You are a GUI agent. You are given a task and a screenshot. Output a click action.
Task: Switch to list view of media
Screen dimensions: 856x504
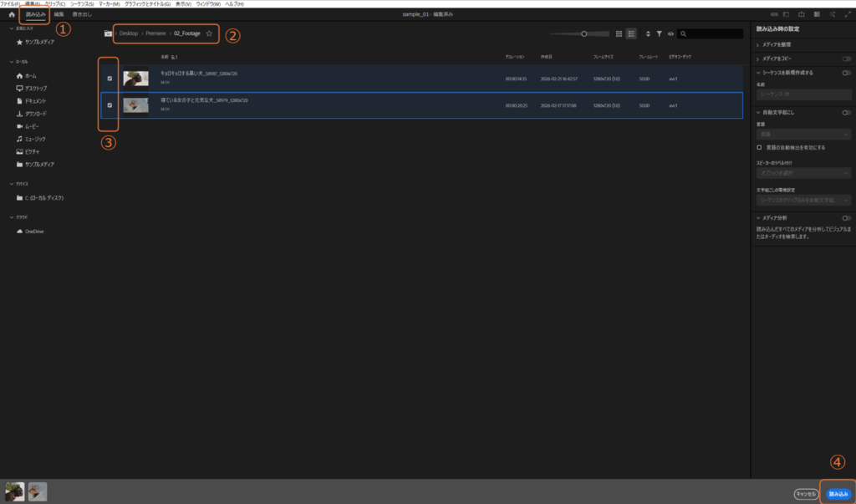click(x=631, y=34)
